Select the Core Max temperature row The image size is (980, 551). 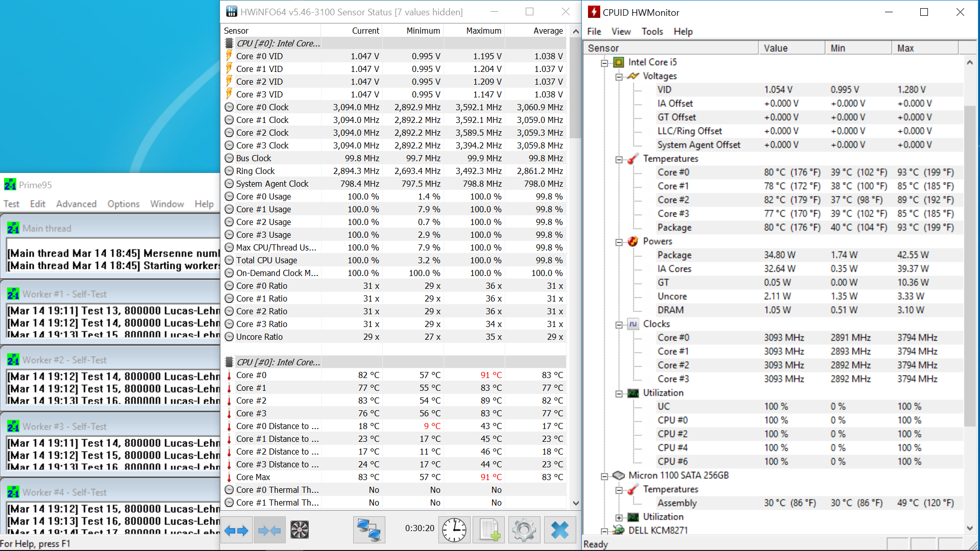394,477
